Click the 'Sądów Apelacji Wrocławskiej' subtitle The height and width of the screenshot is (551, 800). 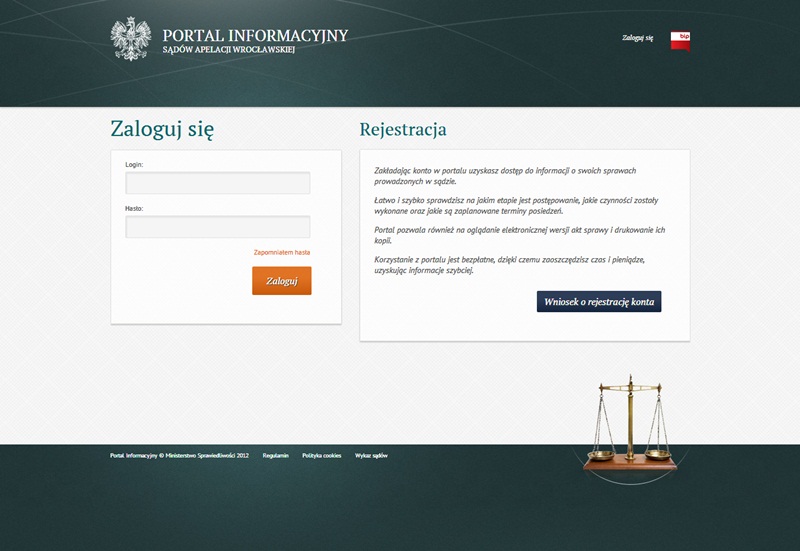click(x=229, y=50)
